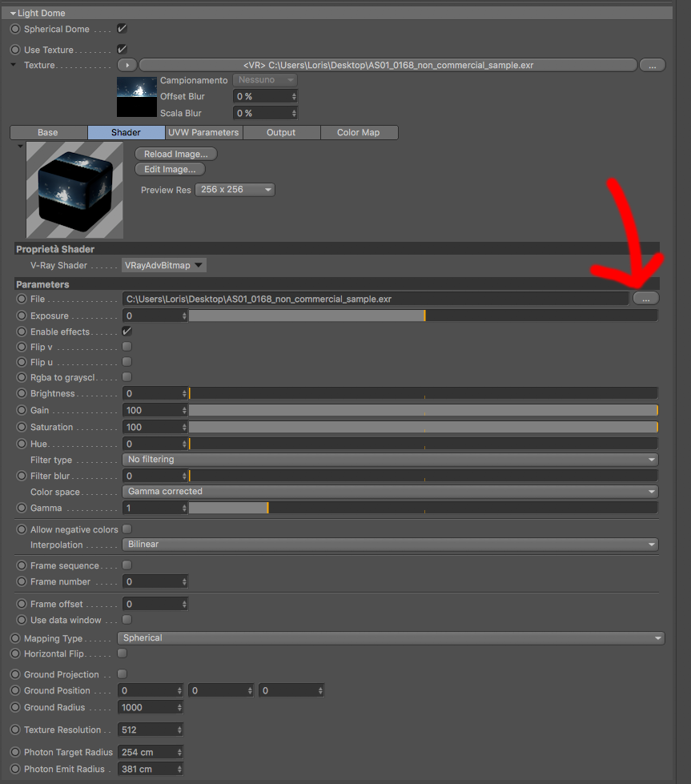Open the Filter type dropdown
This screenshot has width=691, height=784.
[390, 459]
